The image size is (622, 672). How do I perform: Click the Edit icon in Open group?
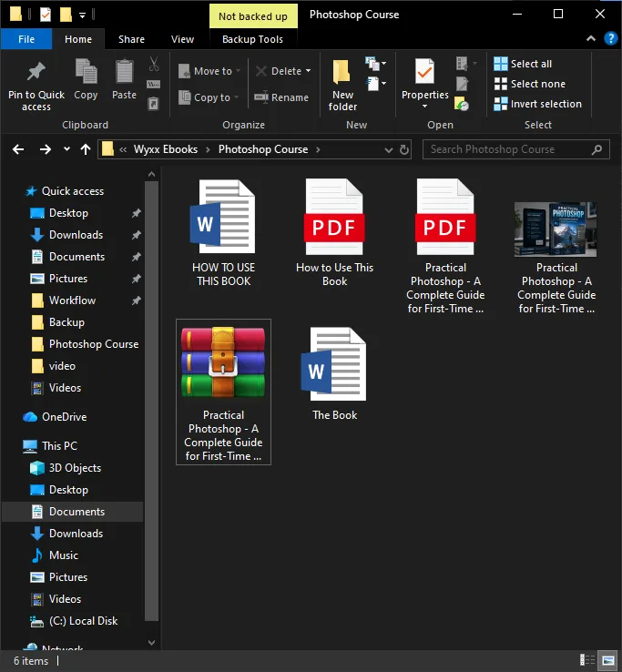point(462,84)
